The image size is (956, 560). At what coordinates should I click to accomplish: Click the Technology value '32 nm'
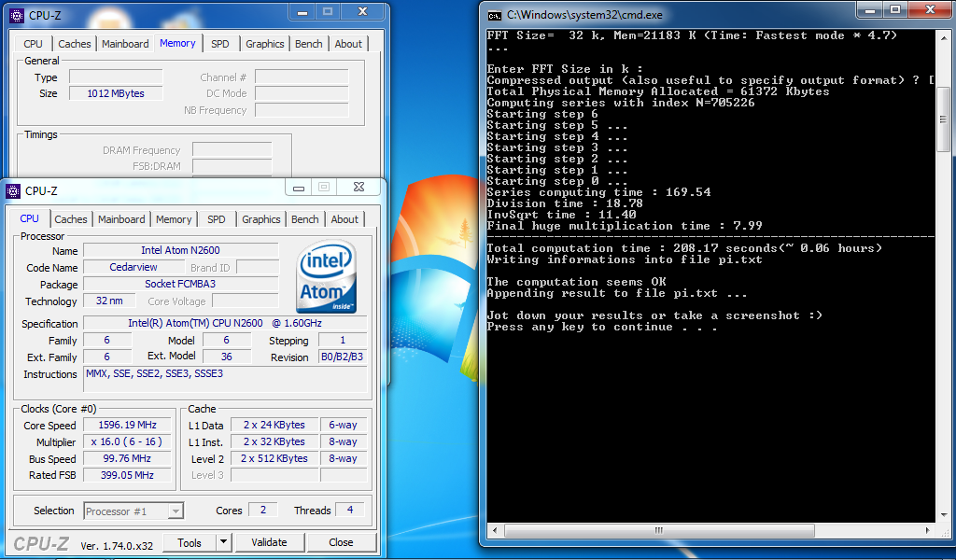(x=110, y=301)
